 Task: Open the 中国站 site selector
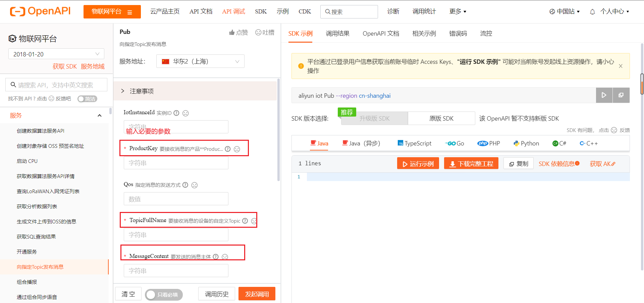565,11
